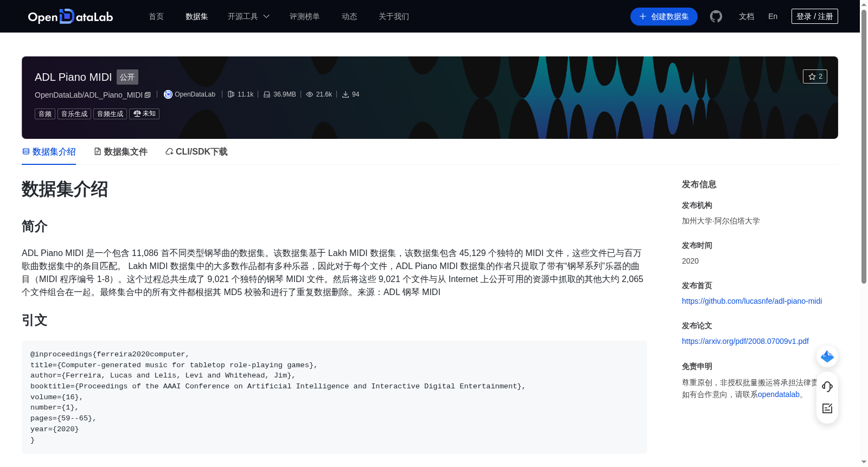Switch to the CLI/SDK下载 tab
Viewport: 868px width, 467px height.
[x=196, y=152]
